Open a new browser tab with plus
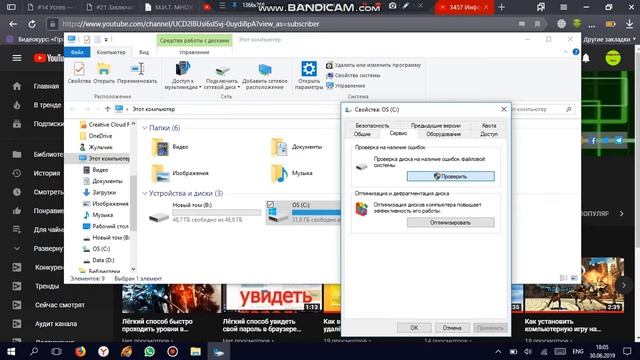This screenshot has height=360, width=640. coord(502,7)
